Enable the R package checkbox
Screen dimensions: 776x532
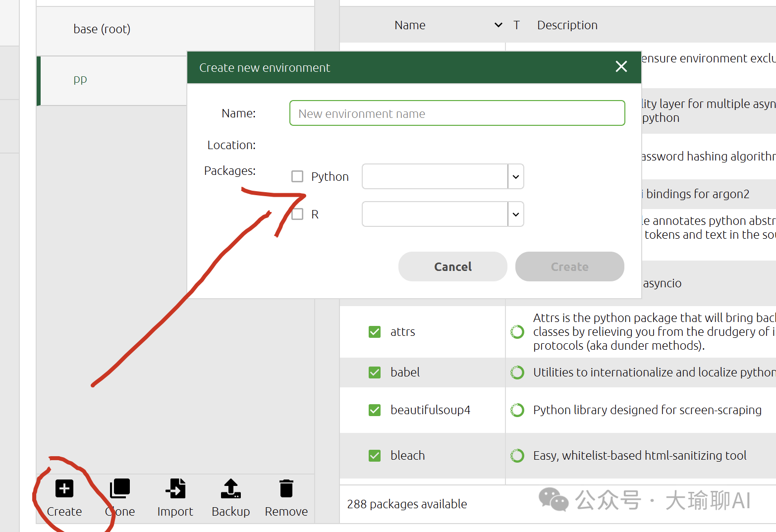click(x=297, y=214)
